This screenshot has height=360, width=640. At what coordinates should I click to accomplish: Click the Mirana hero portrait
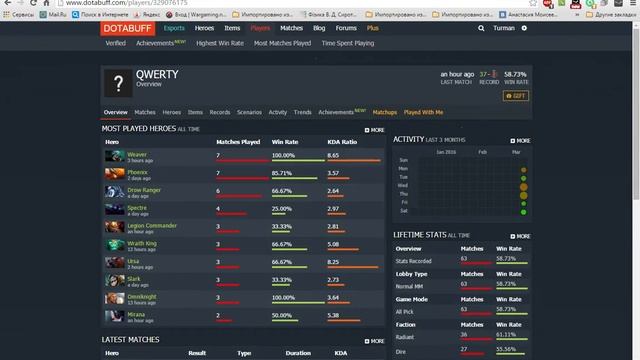115,316
